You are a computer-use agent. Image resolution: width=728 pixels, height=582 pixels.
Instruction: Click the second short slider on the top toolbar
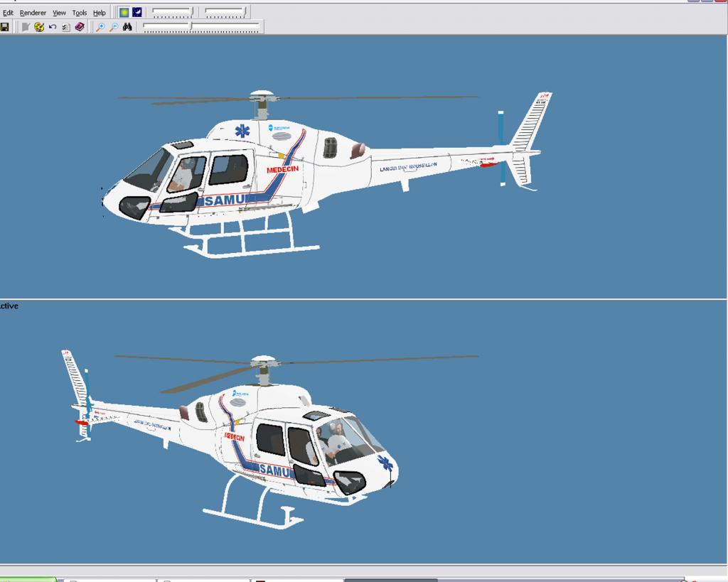pyautogui.click(x=225, y=12)
